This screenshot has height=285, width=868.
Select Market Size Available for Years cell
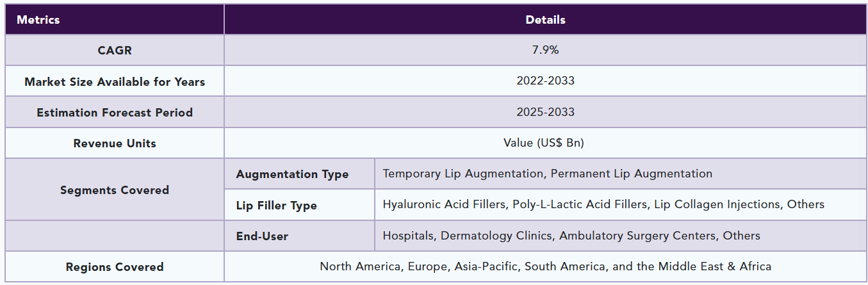pos(115,81)
